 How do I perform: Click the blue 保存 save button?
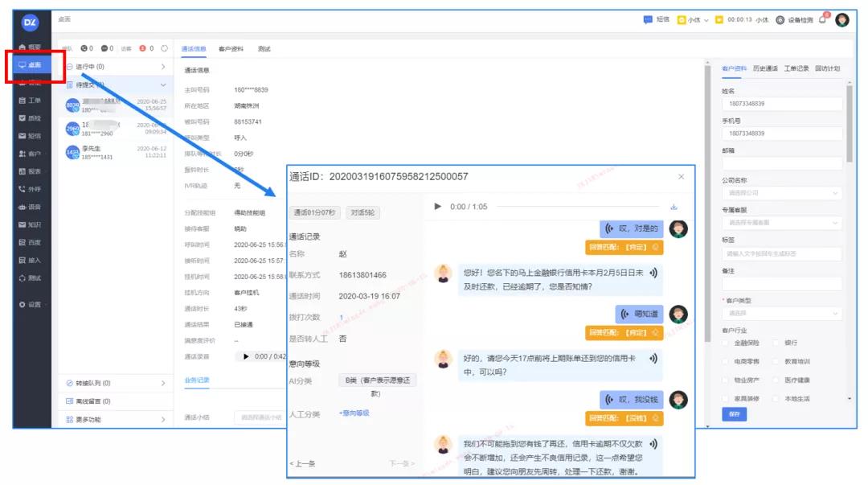tap(734, 414)
